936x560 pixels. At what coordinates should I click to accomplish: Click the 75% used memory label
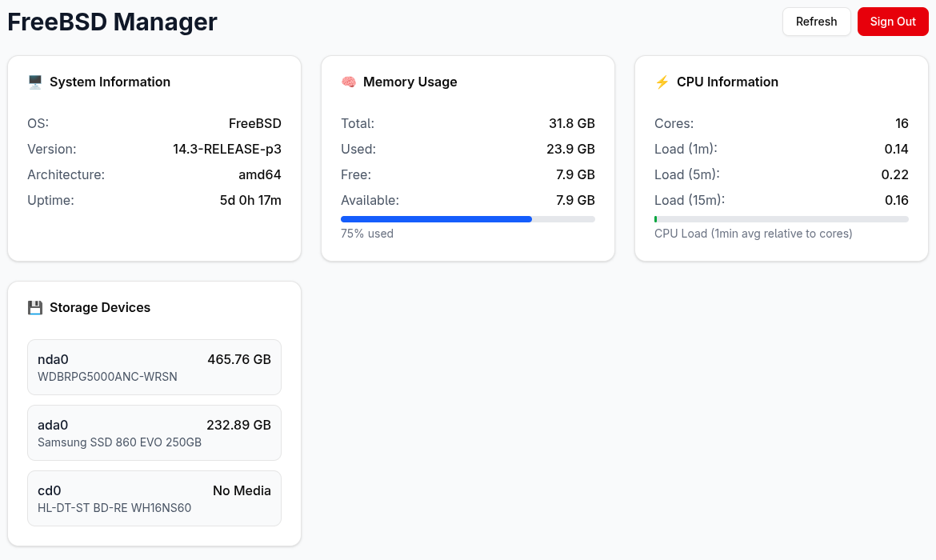[367, 234]
